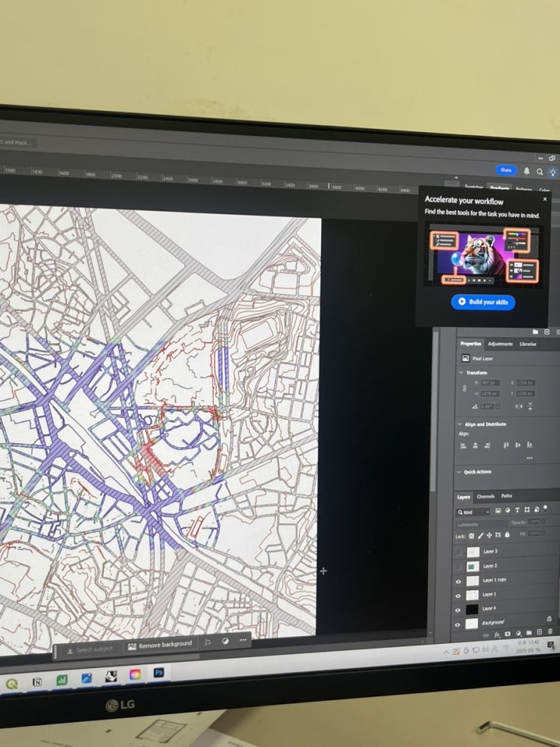
Task: Click Align top edges icon
Action: pyautogui.click(x=506, y=445)
